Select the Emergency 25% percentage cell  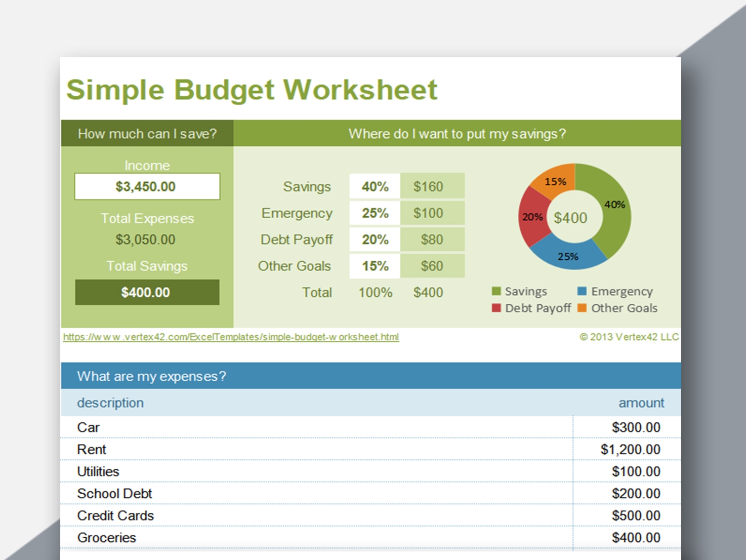[x=375, y=213]
